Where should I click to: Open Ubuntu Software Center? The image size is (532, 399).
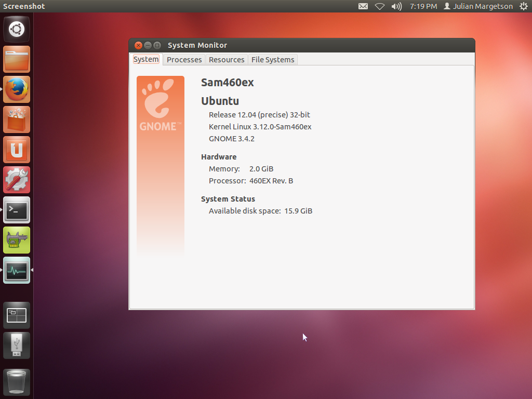17,119
